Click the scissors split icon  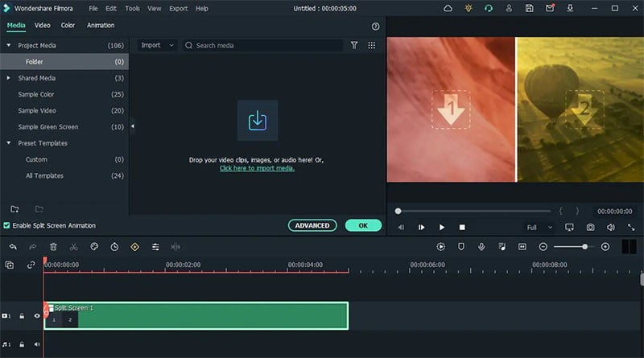[x=73, y=247]
